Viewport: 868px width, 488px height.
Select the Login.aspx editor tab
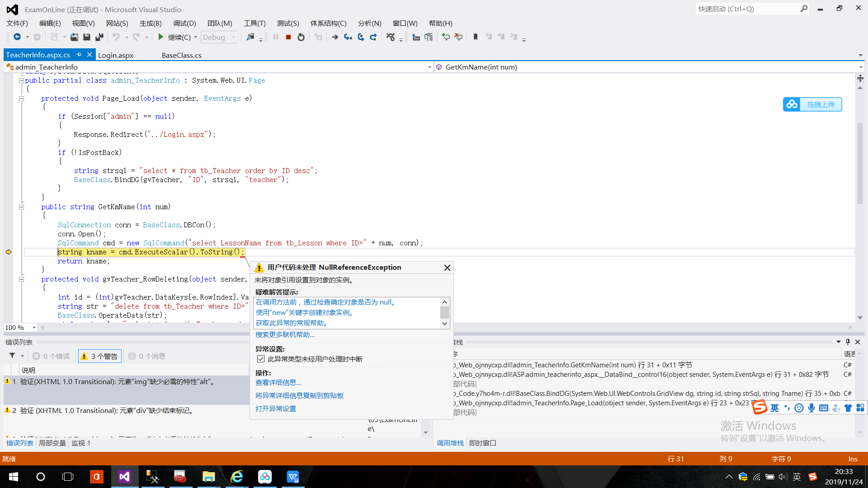116,54
